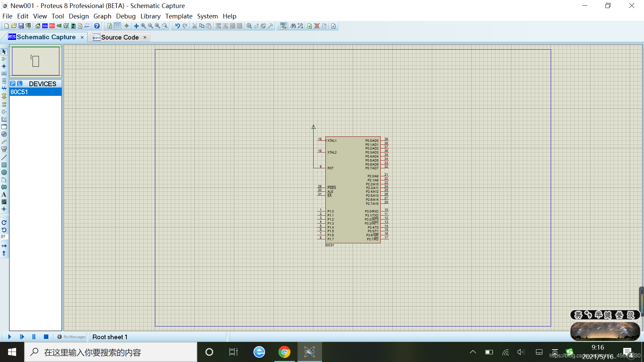
Task: Toggle the grid display in toolbar
Action: click(117, 26)
